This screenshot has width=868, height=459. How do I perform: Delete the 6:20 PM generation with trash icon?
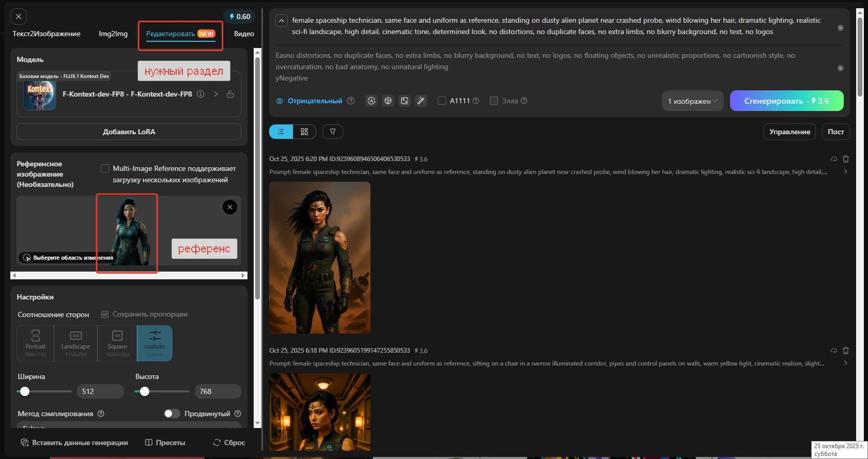846,159
